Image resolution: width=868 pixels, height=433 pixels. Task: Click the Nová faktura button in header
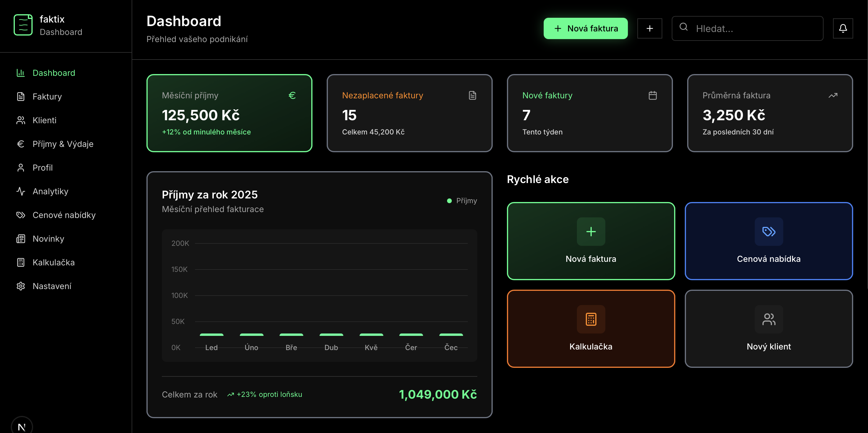[x=585, y=28]
